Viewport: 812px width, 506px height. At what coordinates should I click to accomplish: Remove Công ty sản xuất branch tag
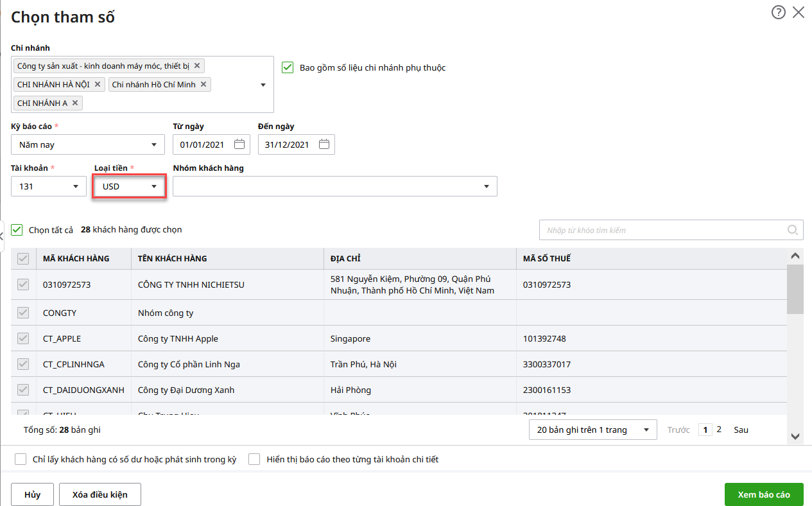click(197, 65)
